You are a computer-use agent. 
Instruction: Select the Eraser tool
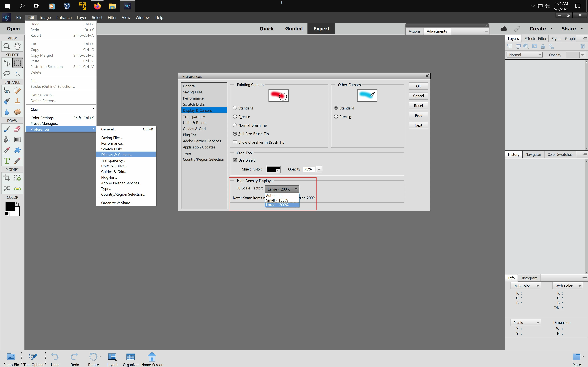point(17,129)
